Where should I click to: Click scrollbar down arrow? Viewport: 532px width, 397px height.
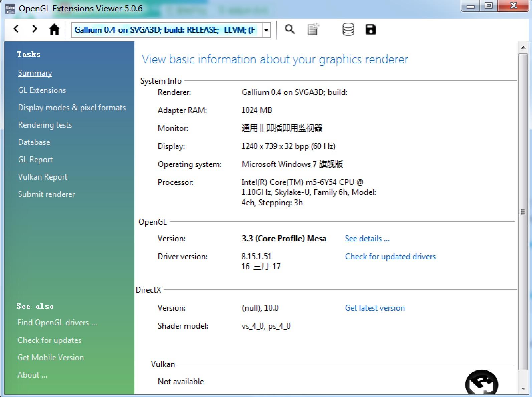click(x=523, y=389)
